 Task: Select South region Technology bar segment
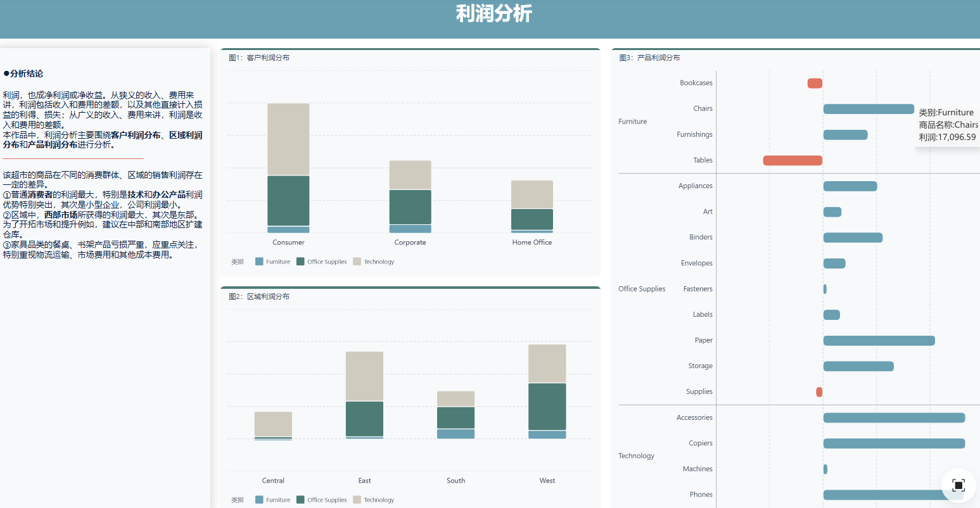pos(455,398)
